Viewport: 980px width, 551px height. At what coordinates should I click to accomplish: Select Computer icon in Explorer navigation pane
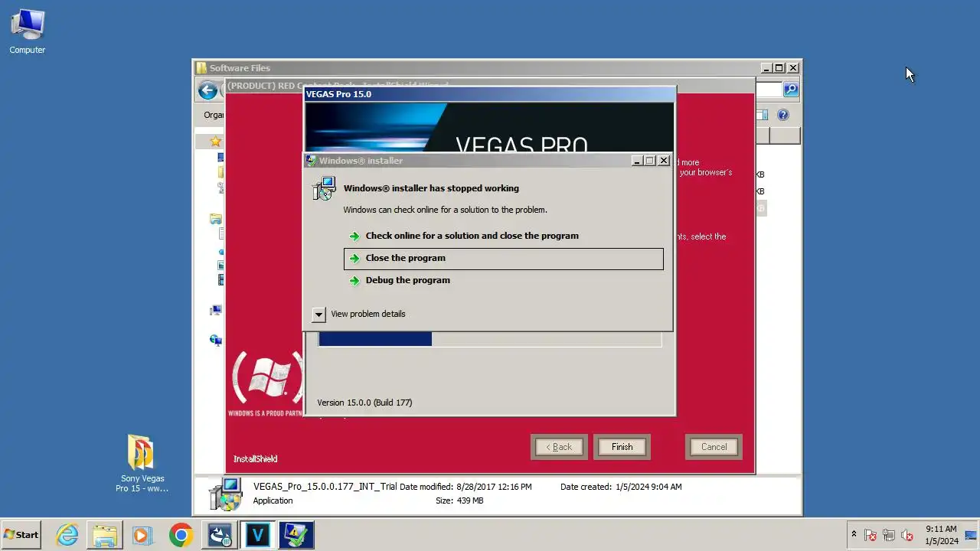coord(216,310)
